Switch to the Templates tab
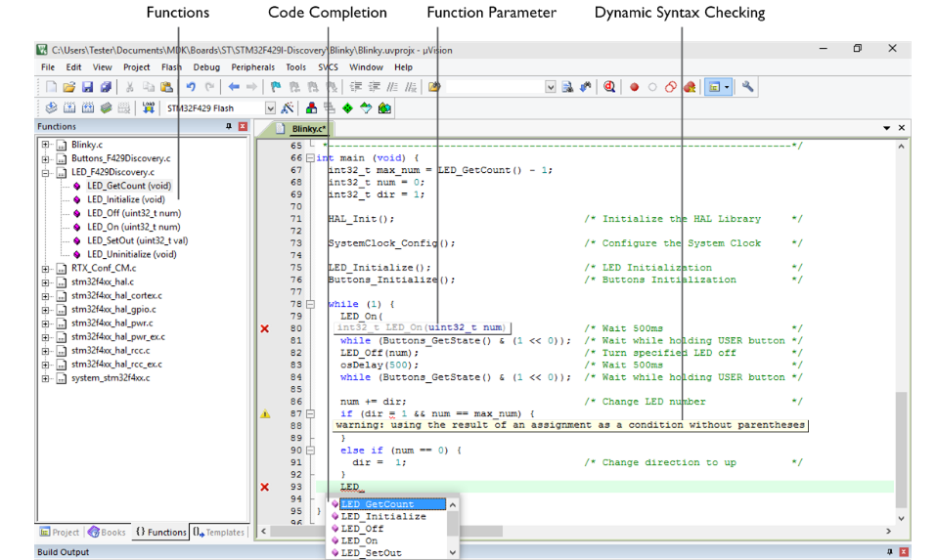Viewport: 937px width, 560px height. coord(218,533)
